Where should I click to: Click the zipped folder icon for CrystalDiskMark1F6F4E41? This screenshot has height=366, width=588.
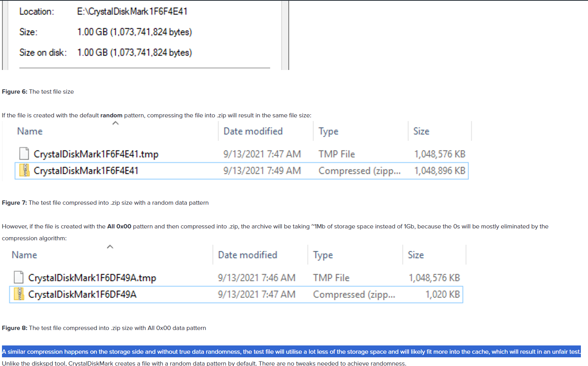coord(24,170)
